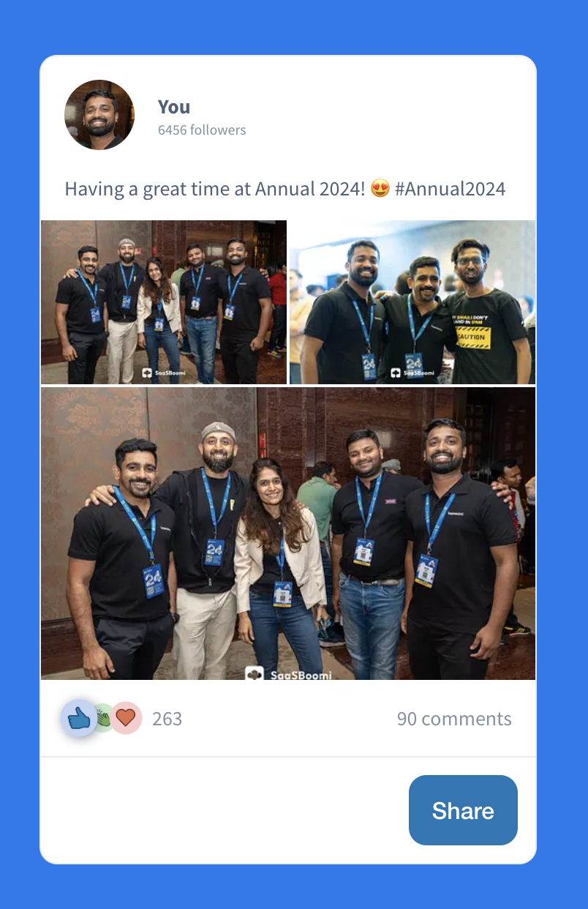The width and height of the screenshot is (588, 909).
Task: Share the post using the Share button
Action: pos(463,810)
